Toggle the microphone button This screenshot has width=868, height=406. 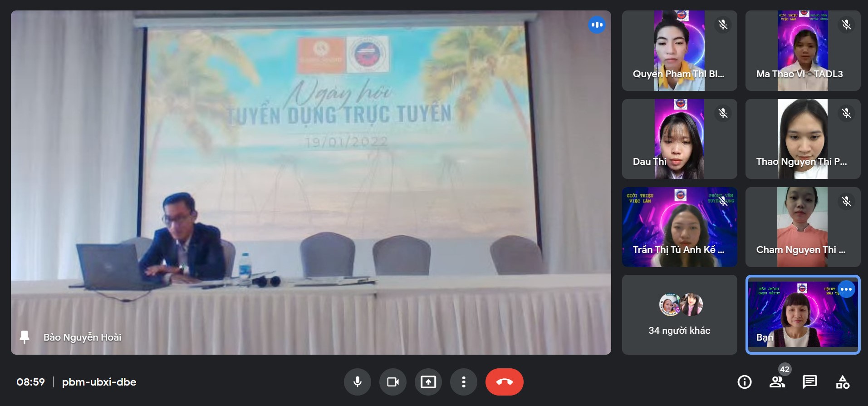tap(358, 382)
